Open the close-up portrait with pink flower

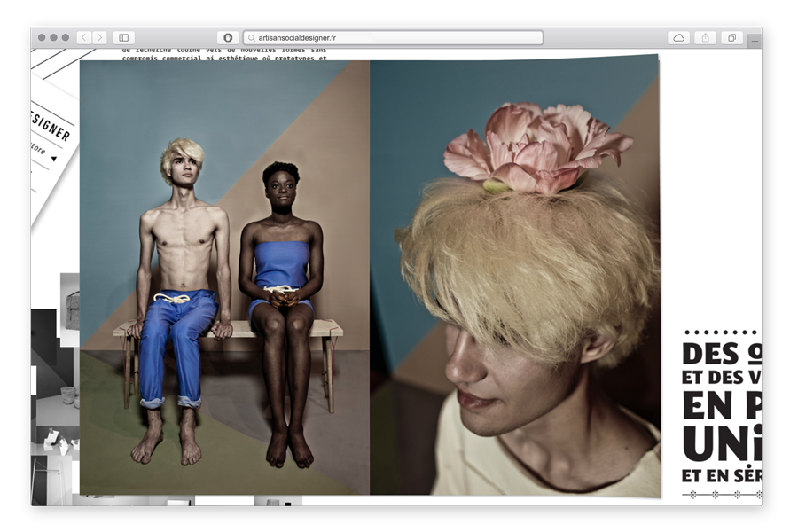coord(514,277)
